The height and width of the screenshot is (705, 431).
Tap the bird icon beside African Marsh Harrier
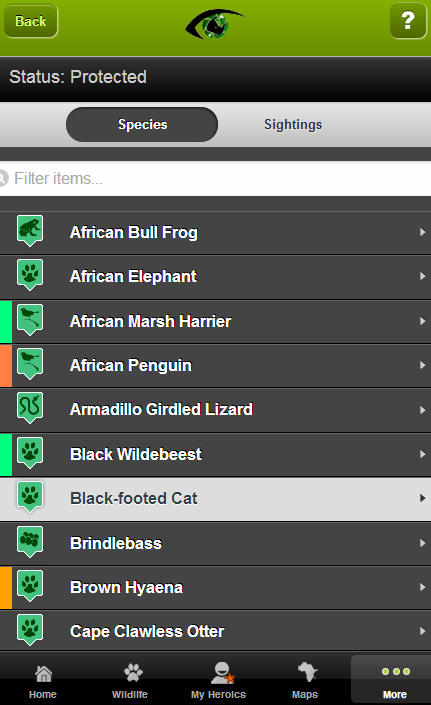(x=30, y=319)
